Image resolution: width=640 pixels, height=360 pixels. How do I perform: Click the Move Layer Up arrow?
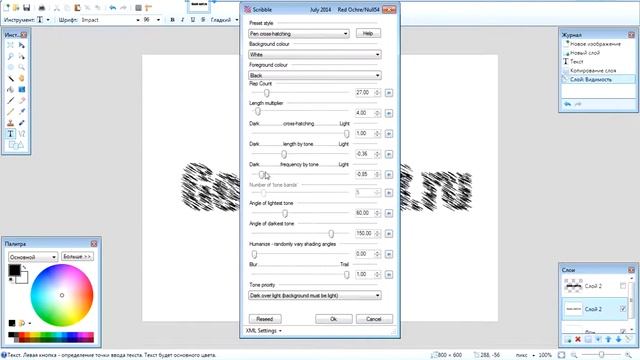click(x=609, y=340)
